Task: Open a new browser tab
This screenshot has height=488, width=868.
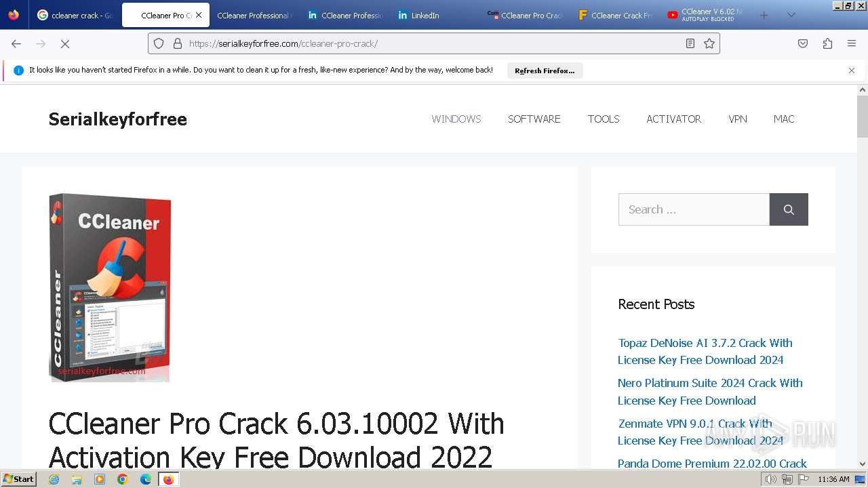Action: pyautogui.click(x=764, y=15)
